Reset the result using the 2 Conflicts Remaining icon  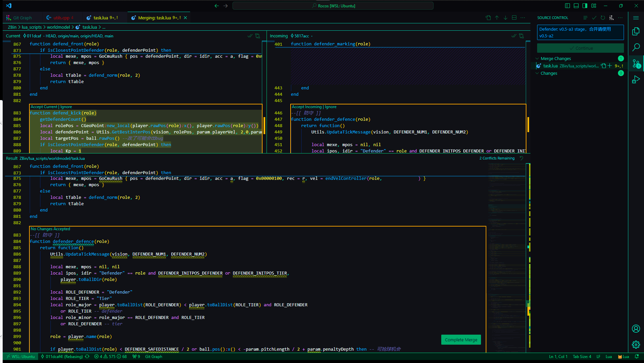click(x=521, y=158)
